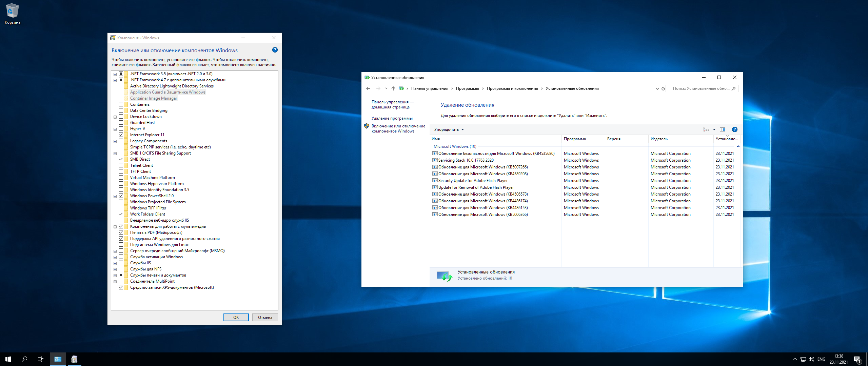Enable Подсистема Windows для Linux checkbox
868x366 pixels.
(121, 245)
